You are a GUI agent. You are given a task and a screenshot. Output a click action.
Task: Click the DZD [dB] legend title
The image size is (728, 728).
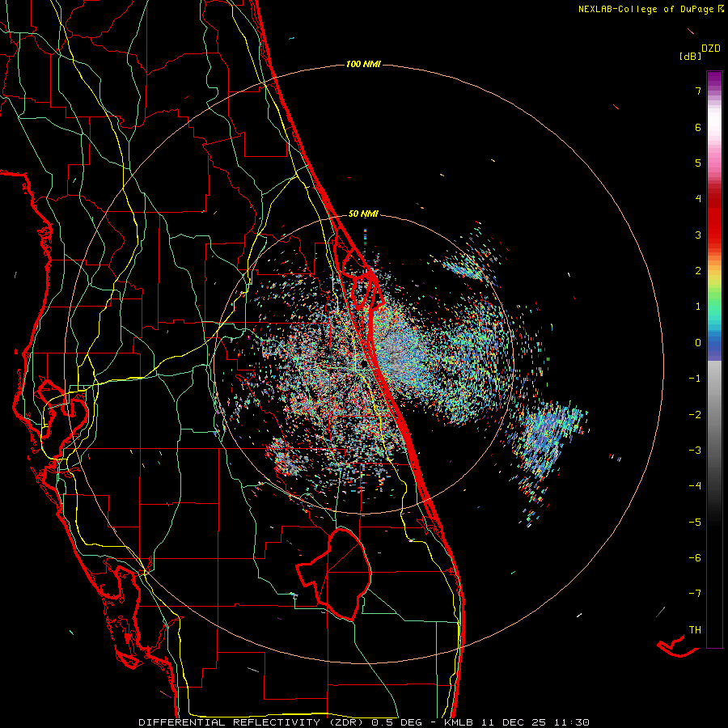tap(700, 52)
